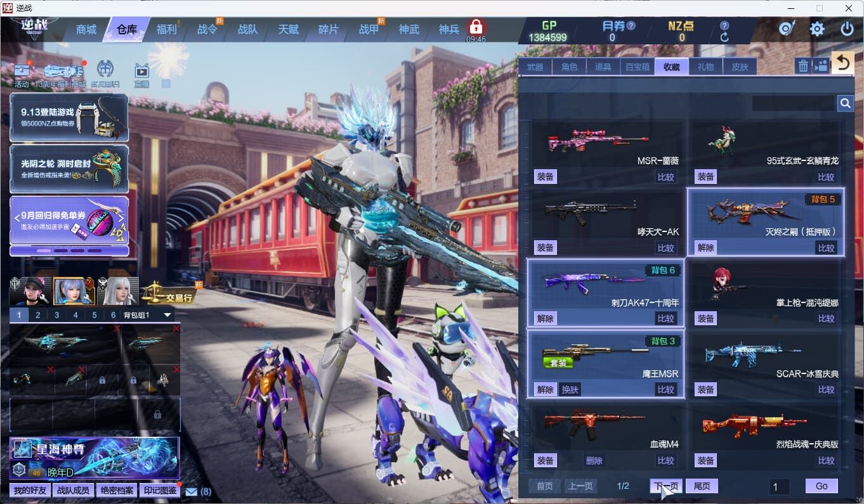This screenshot has height=504, width=864.
Task: Open 战队成员 team members
Action: click(74, 490)
